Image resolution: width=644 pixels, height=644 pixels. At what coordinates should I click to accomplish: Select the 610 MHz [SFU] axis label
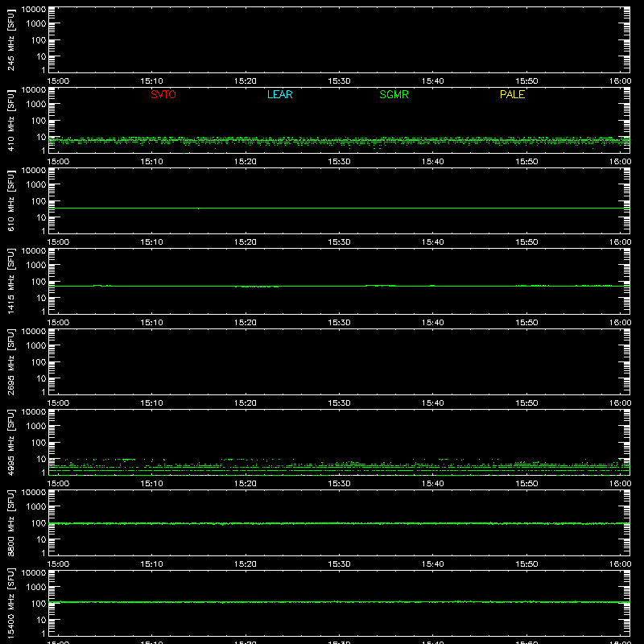[11, 200]
